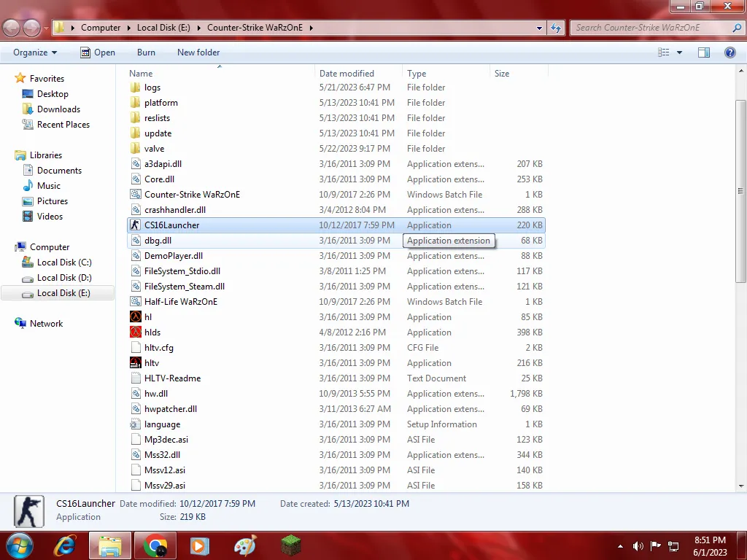
Task: Open the Organize dropdown menu
Action: pos(35,52)
